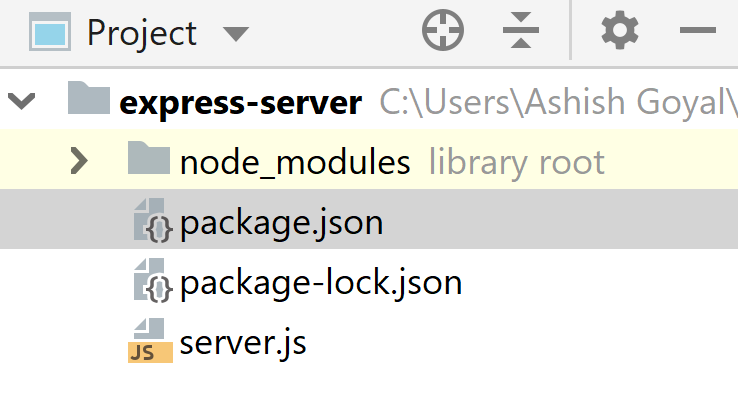Select the node_modules folder label
Viewport: 738px width, 404px height.
pos(295,163)
